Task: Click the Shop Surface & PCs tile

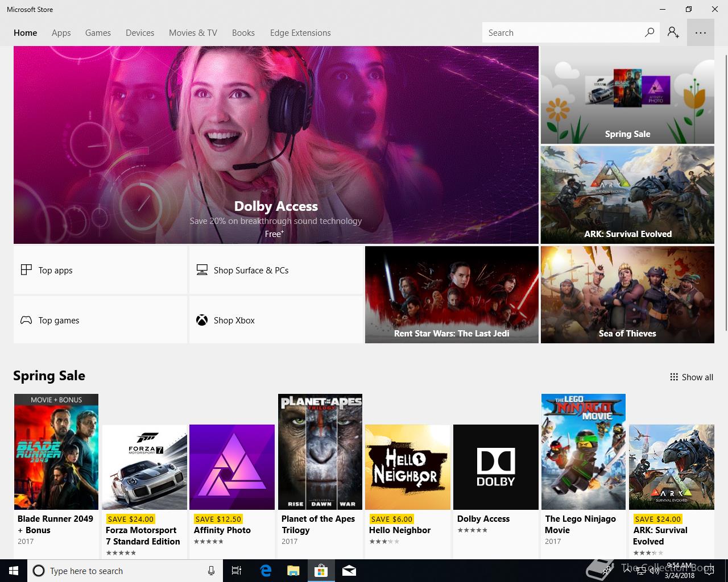Action: point(276,270)
